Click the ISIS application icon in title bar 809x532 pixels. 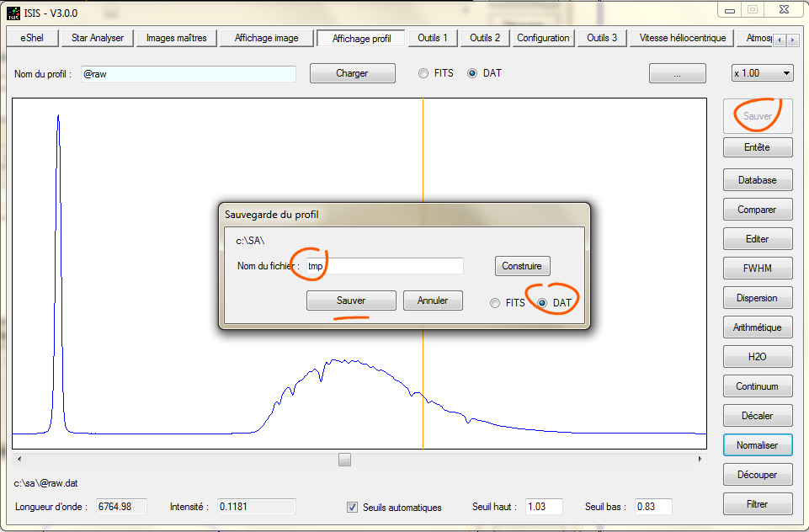pos(13,12)
